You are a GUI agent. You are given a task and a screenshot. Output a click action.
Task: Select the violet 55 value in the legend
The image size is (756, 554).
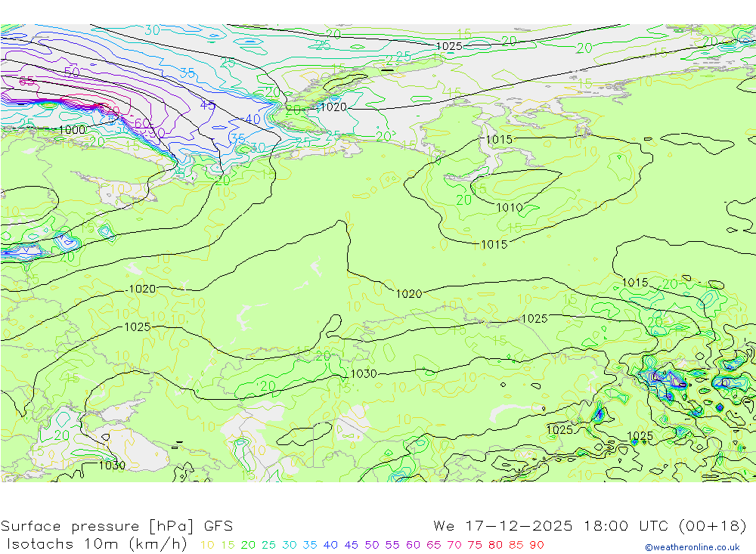[x=392, y=546]
